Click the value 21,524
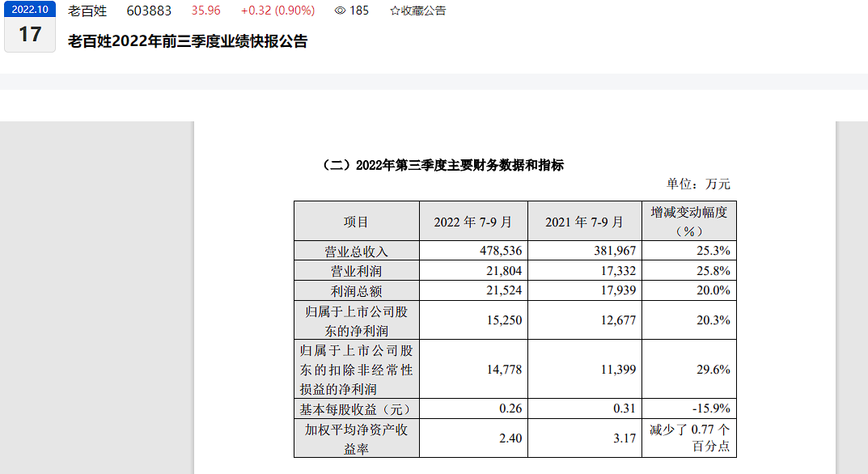Image resolution: width=868 pixels, height=474 pixels. [504, 290]
